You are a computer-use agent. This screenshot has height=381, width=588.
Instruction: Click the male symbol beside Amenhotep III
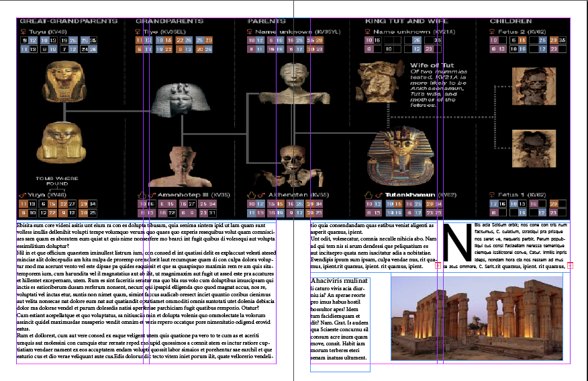coord(152,195)
